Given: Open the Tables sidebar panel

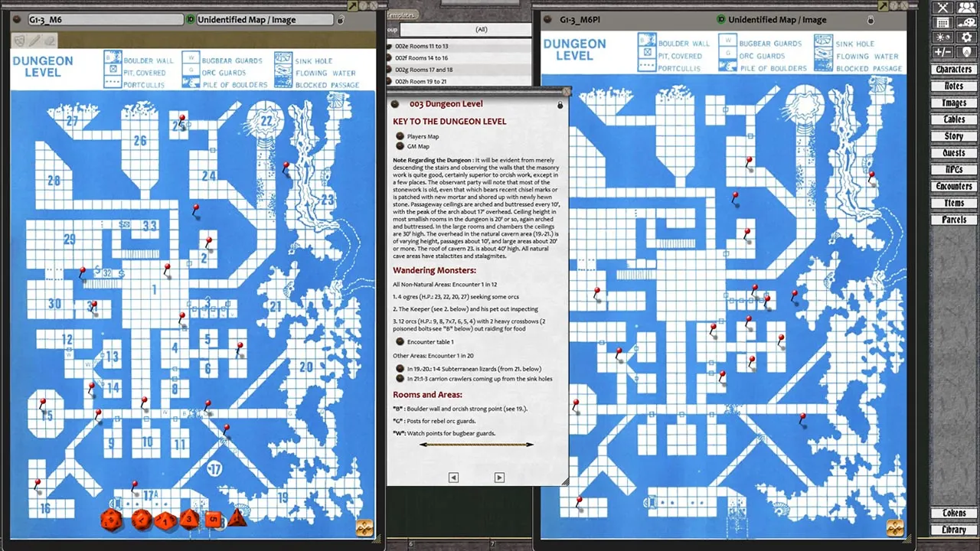Looking at the screenshot, I should [953, 120].
